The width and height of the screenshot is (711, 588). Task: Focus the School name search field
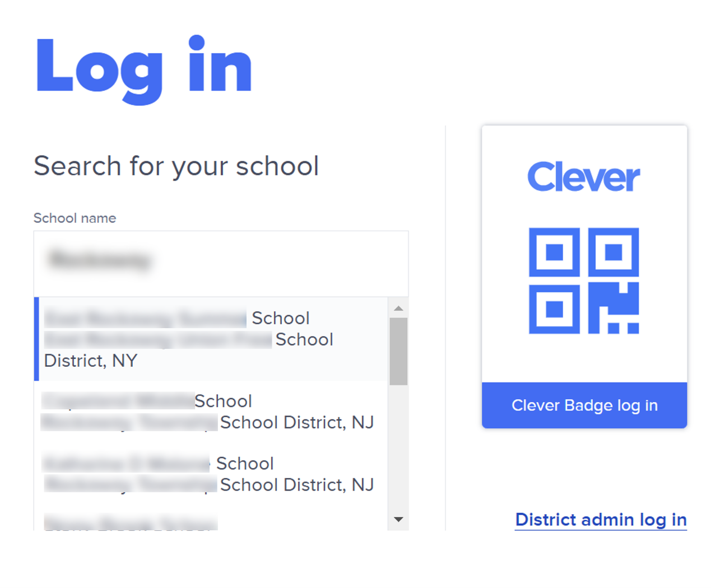click(x=221, y=263)
